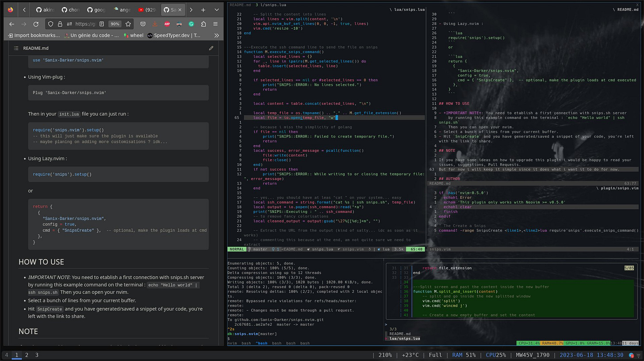Switch to workspace 3 in bottom bar
The height and width of the screenshot is (361, 644).
pyautogui.click(x=37, y=355)
